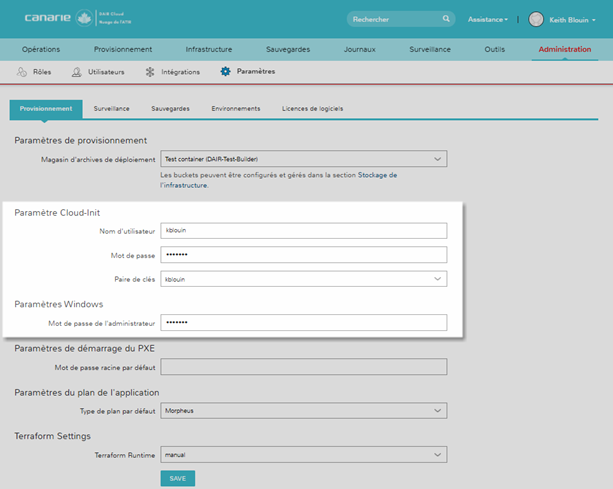The width and height of the screenshot is (613, 489).
Task: Click the Mot de passe de l'administrateur field
Action: (x=303, y=323)
